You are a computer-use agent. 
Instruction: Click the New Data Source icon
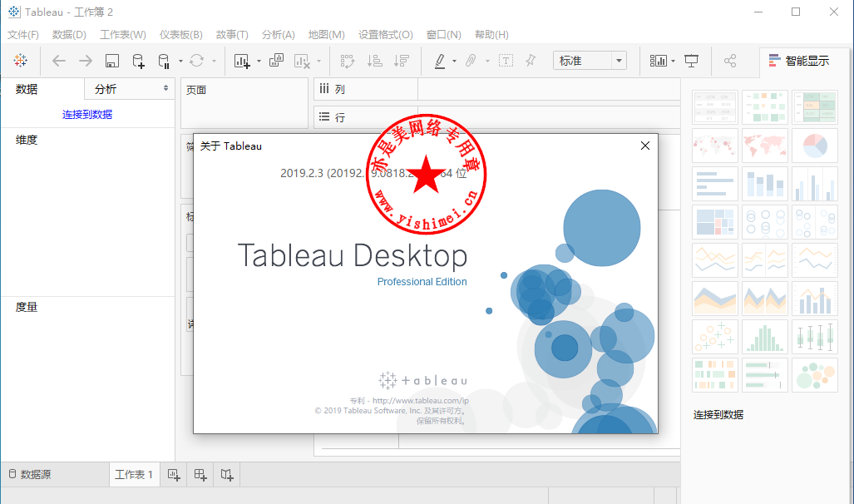coord(139,61)
